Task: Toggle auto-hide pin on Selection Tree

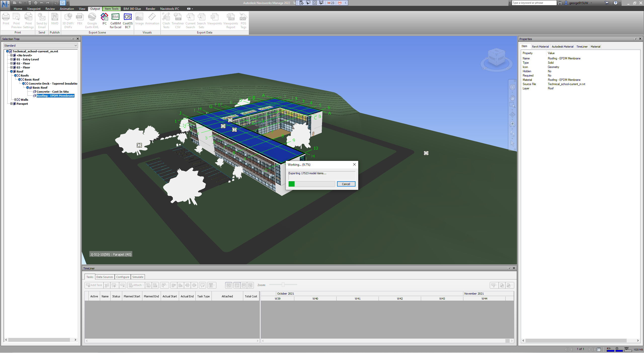Action: tap(73, 39)
